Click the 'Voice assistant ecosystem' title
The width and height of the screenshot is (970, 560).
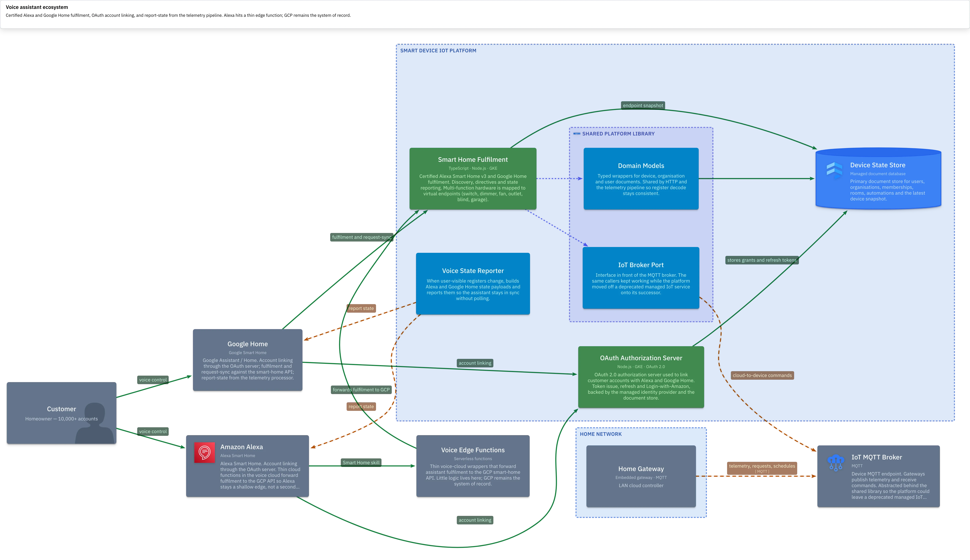tap(37, 7)
